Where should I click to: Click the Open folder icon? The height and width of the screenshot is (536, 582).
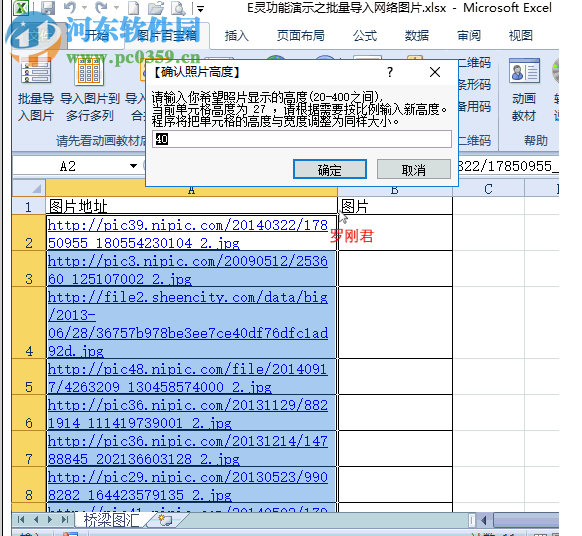tap(156, 7)
